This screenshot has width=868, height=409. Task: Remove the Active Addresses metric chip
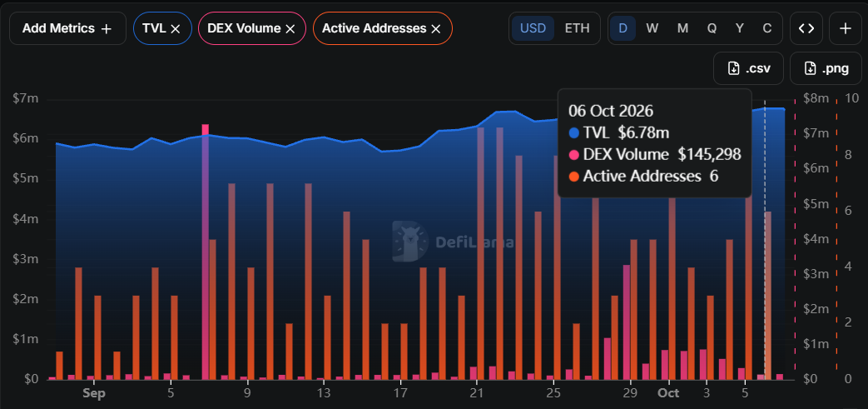pos(435,29)
